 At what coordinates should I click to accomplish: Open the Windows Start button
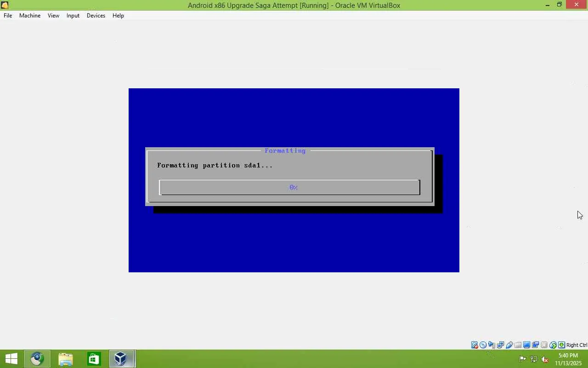coord(11,359)
